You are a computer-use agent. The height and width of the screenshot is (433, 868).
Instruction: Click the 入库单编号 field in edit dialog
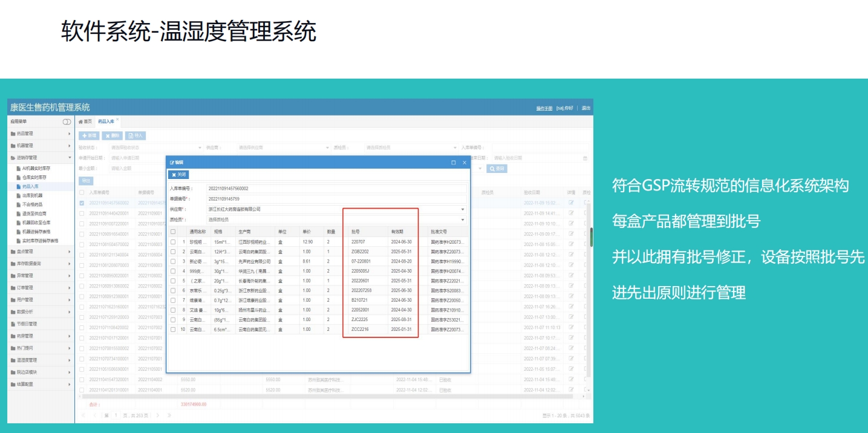(336, 189)
